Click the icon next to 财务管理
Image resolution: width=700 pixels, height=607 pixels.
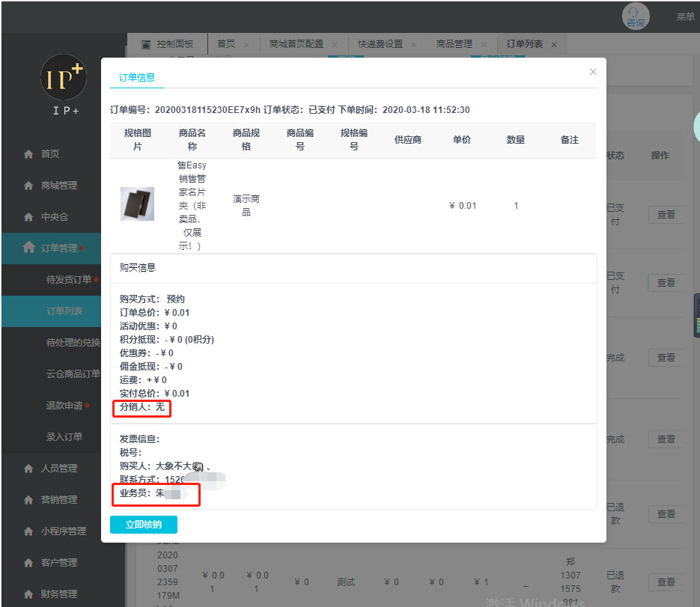[x=28, y=594]
